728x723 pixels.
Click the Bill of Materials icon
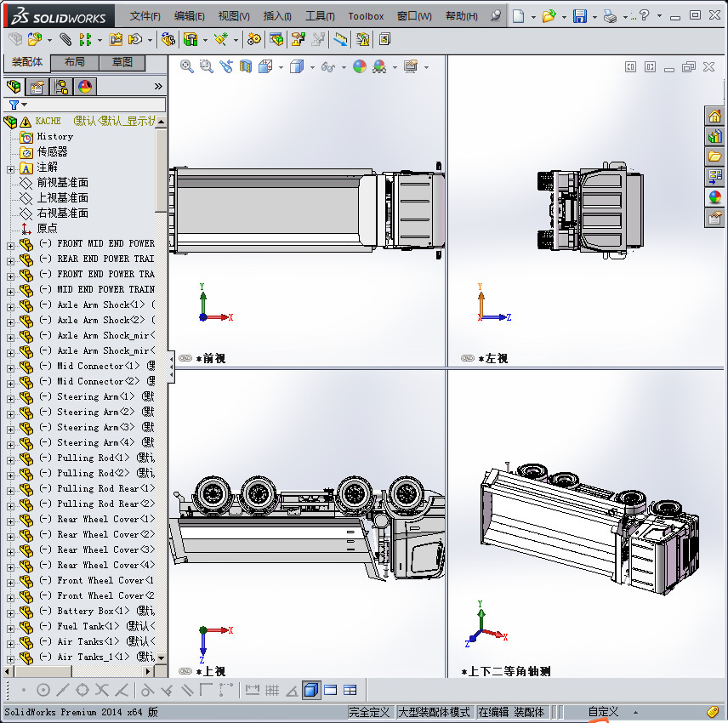point(276,39)
